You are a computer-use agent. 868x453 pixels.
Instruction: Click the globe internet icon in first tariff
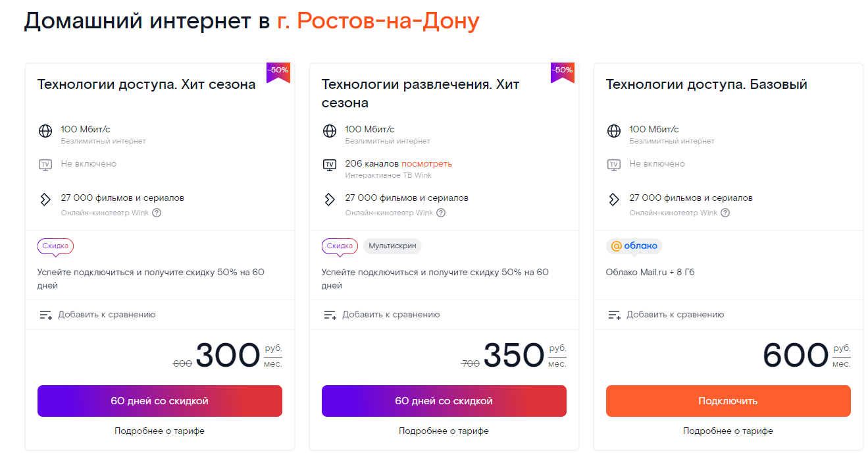(45, 131)
